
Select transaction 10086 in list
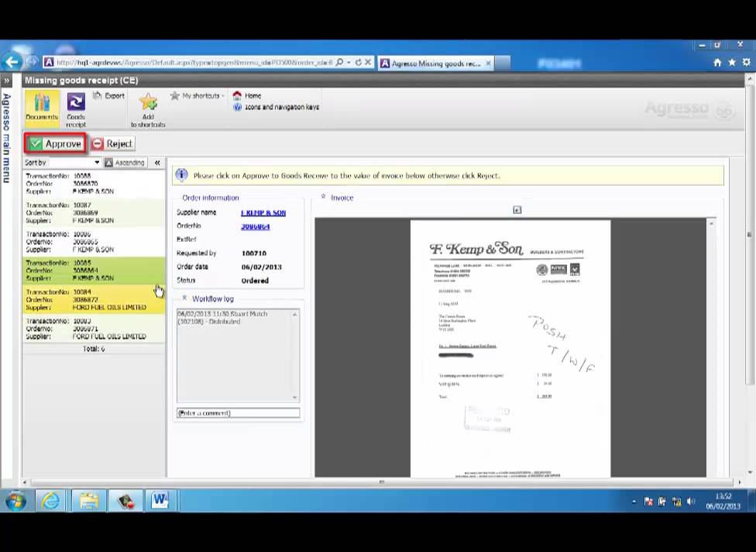(94, 242)
